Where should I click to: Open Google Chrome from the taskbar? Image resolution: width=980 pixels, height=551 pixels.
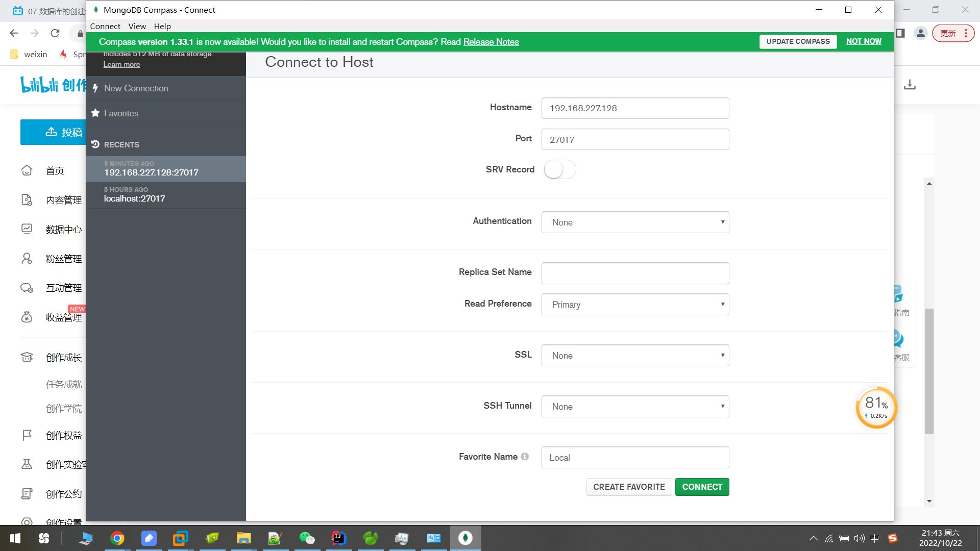pos(117,538)
